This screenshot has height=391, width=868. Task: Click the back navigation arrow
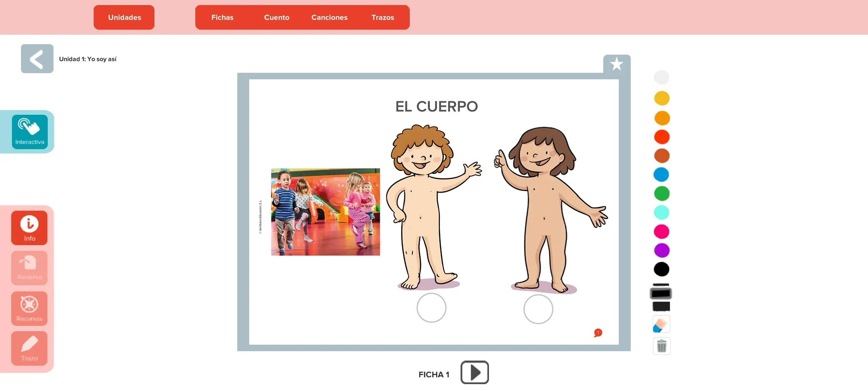tap(37, 58)
